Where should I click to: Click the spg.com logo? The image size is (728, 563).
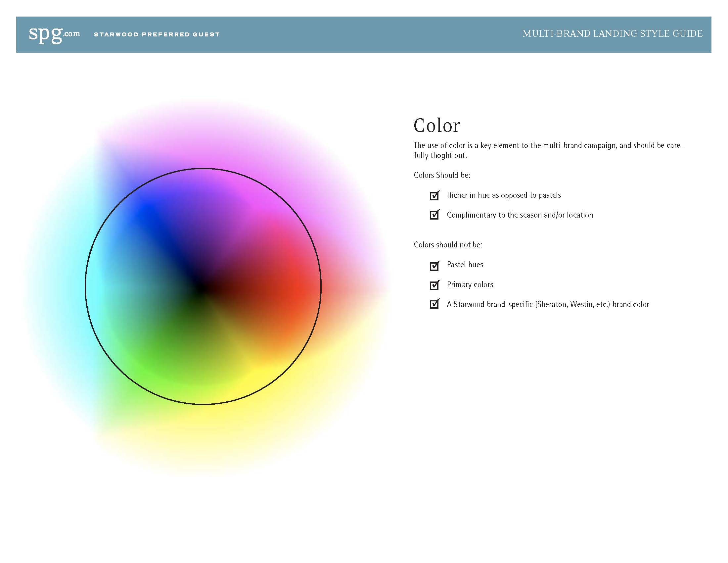pos(54,34)
